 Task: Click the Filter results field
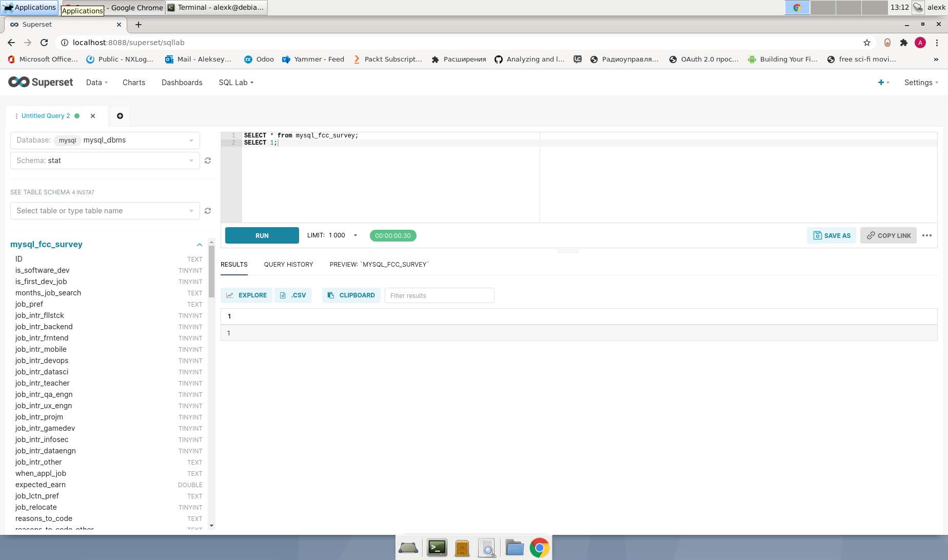point(439,295)
